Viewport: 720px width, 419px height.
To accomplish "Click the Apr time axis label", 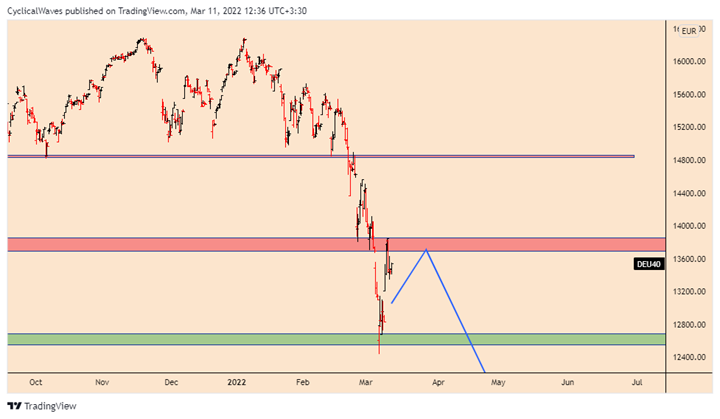I will pos(438,382).
